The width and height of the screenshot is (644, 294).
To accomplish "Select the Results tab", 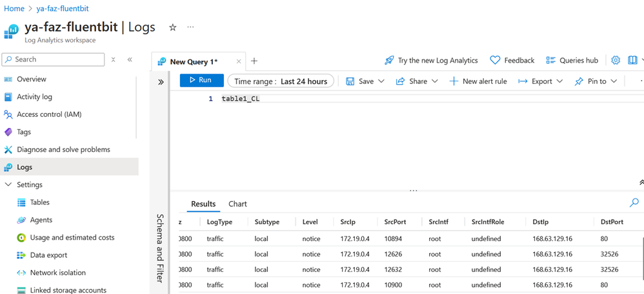I will (x=203, y=204).
